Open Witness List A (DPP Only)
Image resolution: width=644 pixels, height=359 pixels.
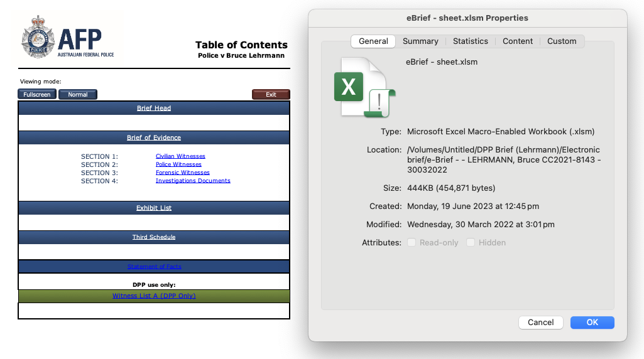pos(154,296)
